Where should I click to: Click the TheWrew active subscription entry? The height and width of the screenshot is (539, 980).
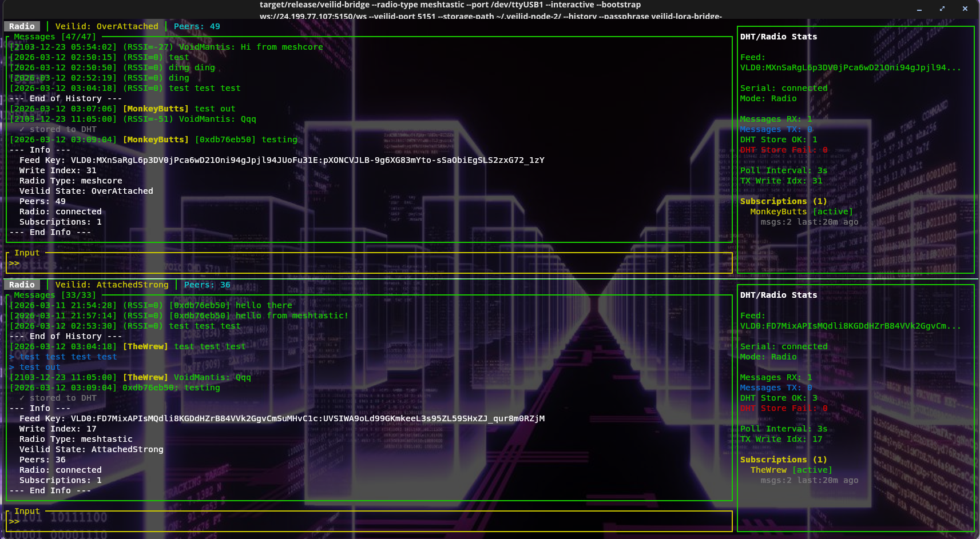(791, 470)
